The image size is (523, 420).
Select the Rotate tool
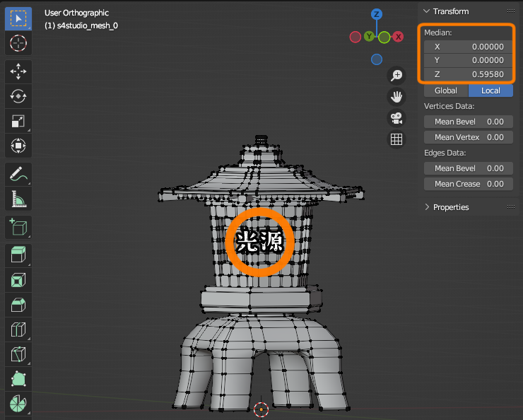pyautogui.click(x=18, y=96)
